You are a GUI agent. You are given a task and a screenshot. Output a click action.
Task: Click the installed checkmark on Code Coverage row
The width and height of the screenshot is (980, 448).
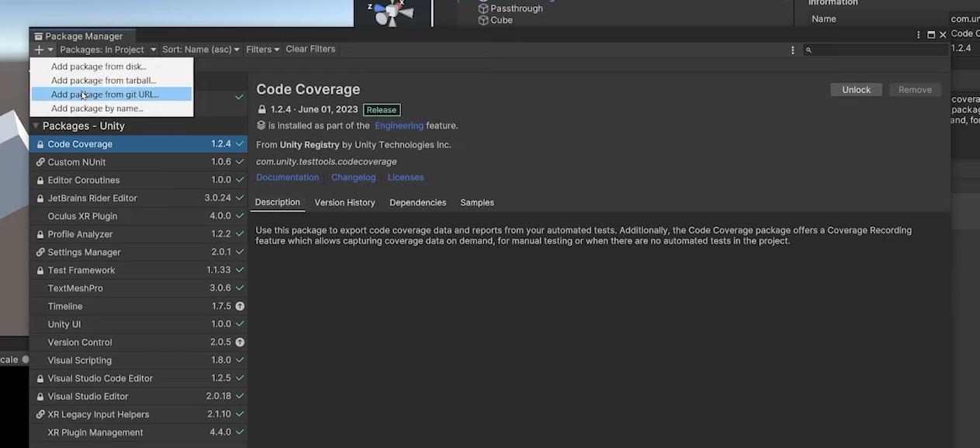[x=240, y=144]
